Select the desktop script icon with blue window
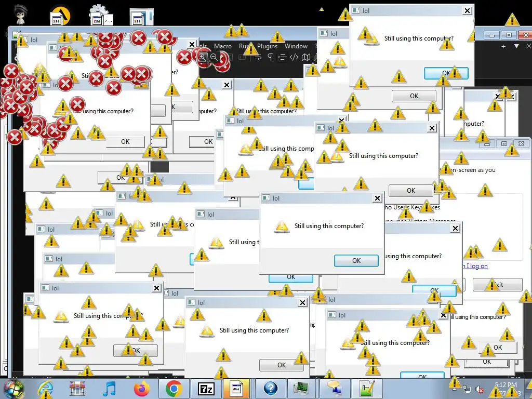This screenshot has width=532, height=399. 142,17
